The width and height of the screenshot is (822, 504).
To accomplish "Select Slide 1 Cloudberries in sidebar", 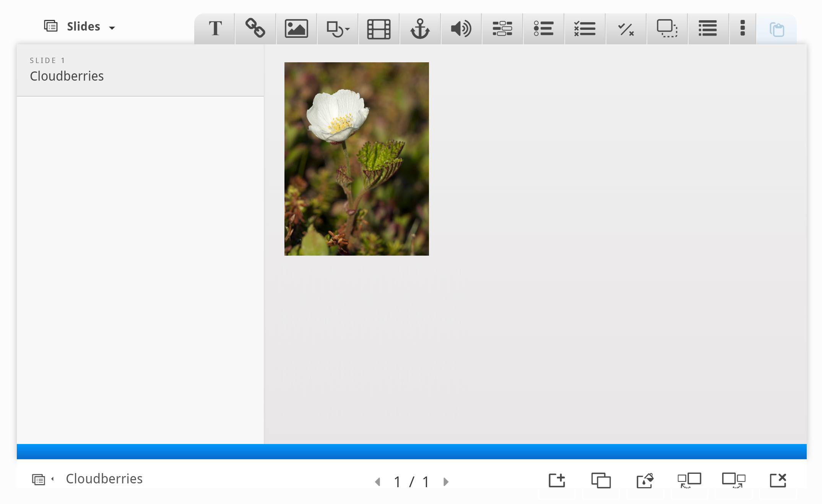I will [140, 70].
